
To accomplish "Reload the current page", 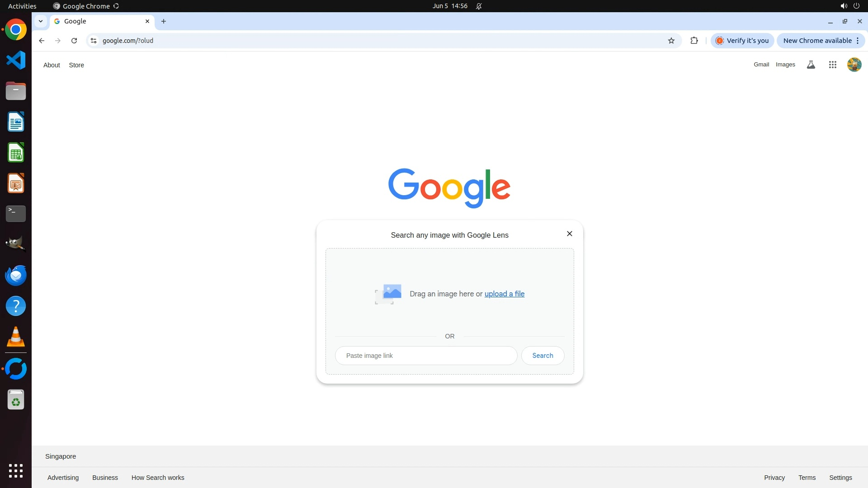I will (x=74, y=41).
